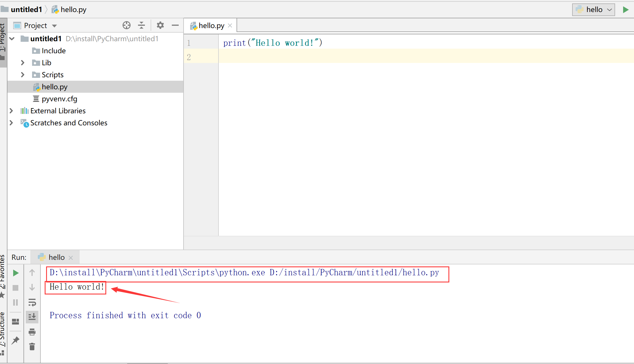Screen dimensions: 634x364
Task: Toggle the 7: Structure side tool window
Action: click(3, 333)
